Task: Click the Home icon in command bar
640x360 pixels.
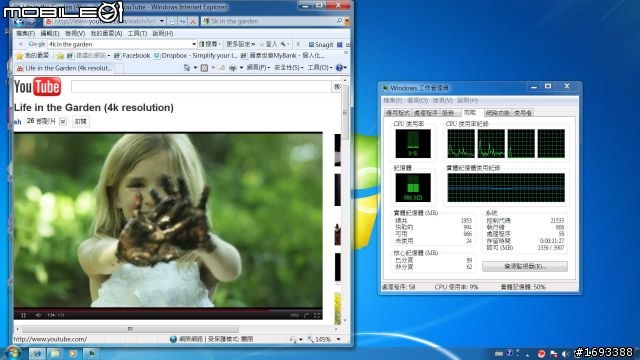Action: click(x=187, y=68)
